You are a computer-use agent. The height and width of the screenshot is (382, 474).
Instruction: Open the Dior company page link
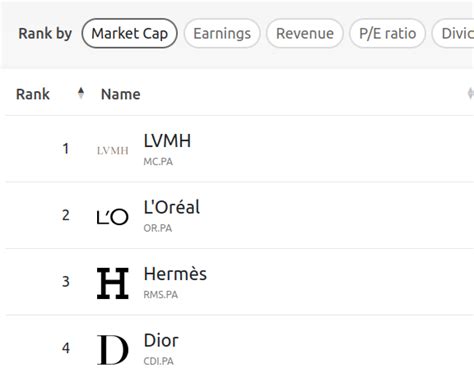pos(161,340)
